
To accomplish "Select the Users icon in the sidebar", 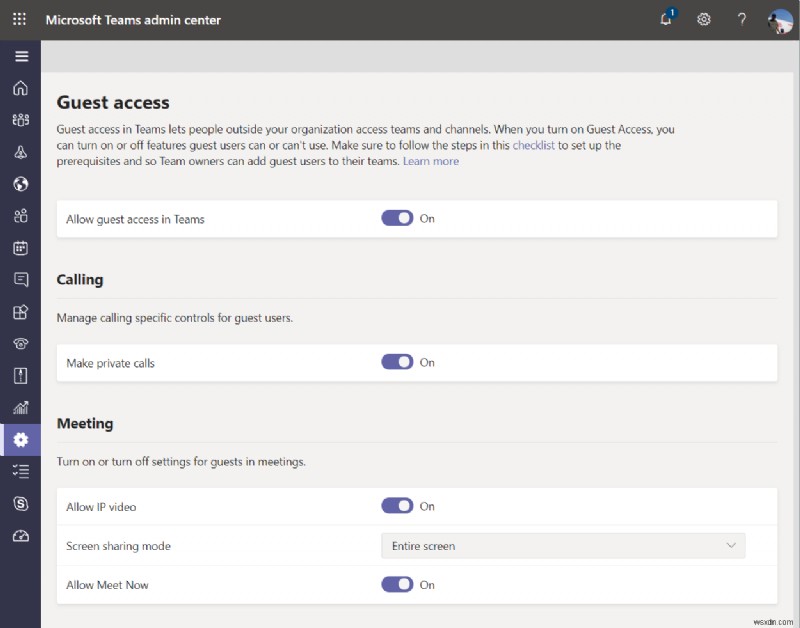I will tap(20, 216).
